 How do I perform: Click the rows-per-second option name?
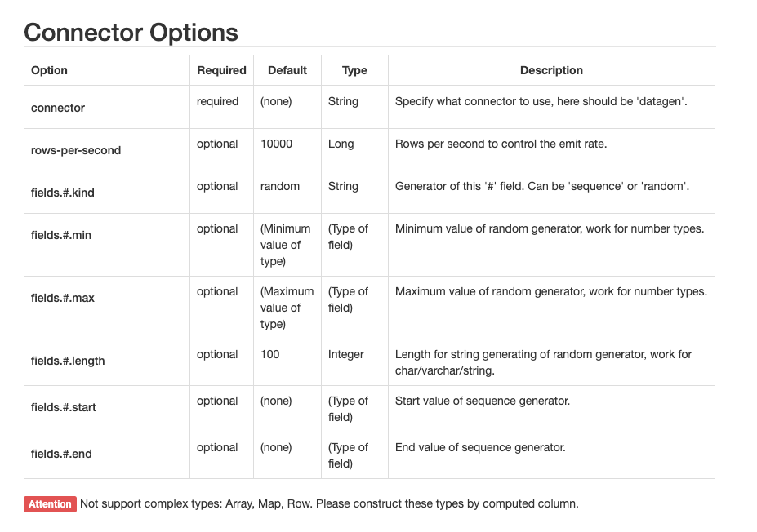(76, 150)
